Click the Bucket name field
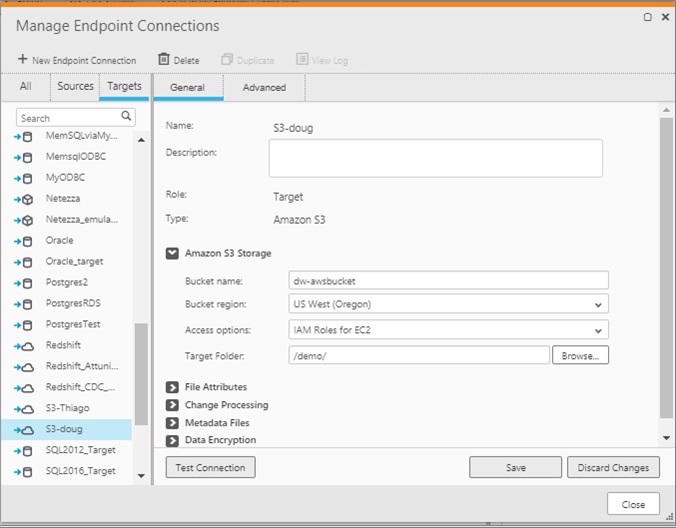676x528 pixels. point(448,281)
